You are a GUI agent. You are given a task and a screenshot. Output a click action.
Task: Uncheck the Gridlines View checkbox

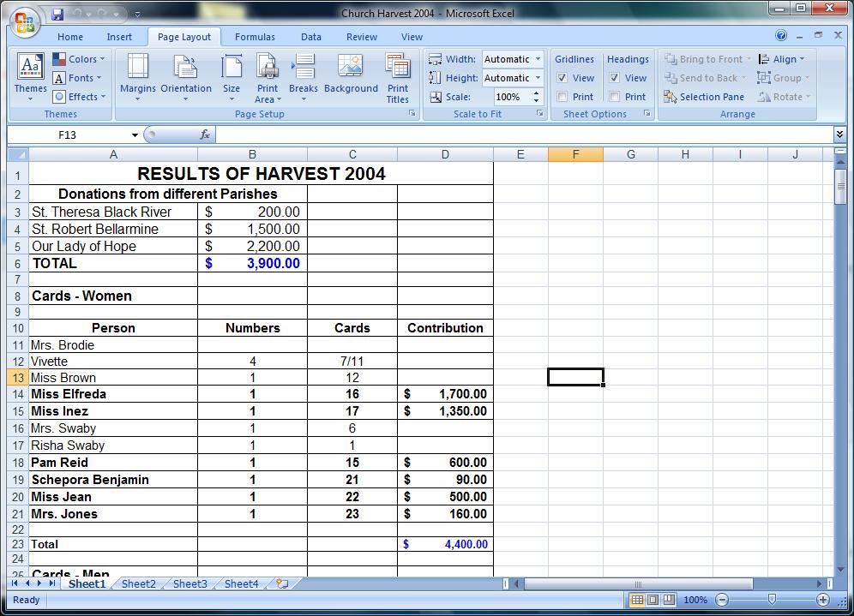(562, 78)
